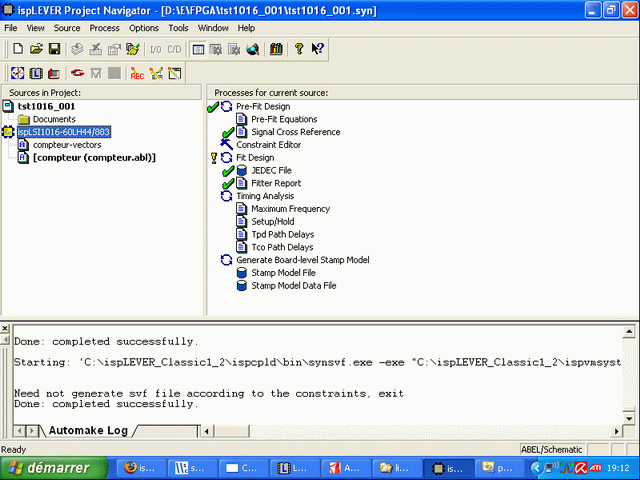The image size is (640, 480).
Task: Open the Tools menu
Action: point(178,28)
